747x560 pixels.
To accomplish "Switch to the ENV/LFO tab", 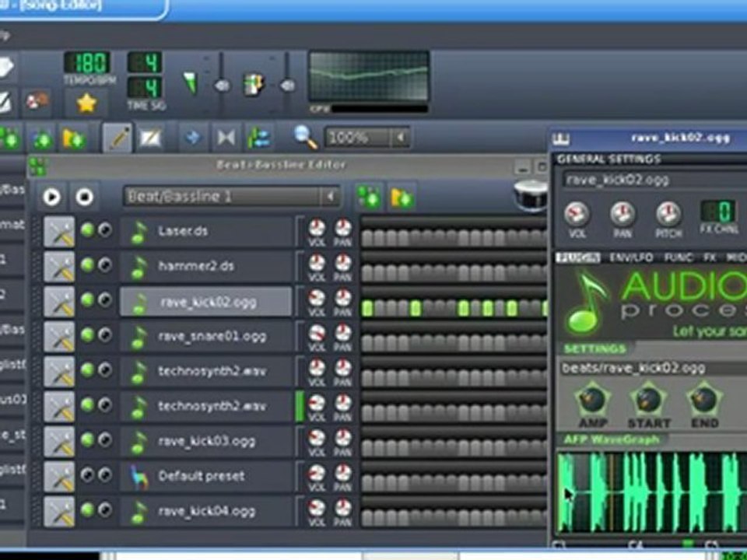I will (x=631, y=257).
